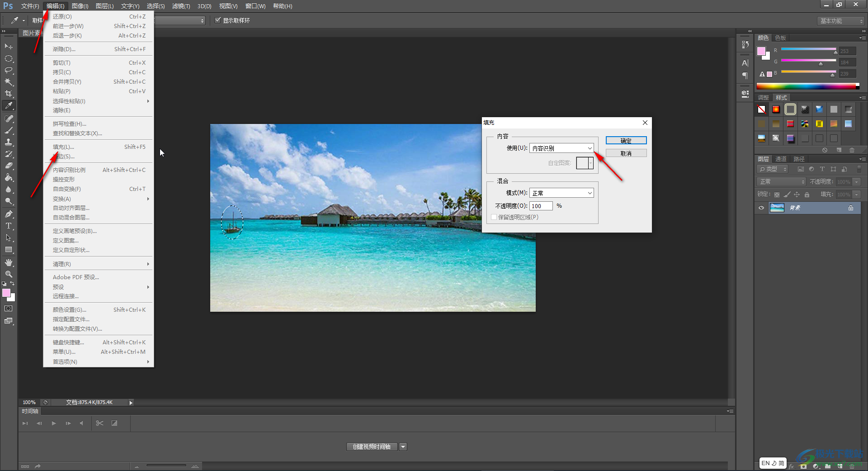
Task: Toggle lock position in Layers panel
Action: [797, 195]
